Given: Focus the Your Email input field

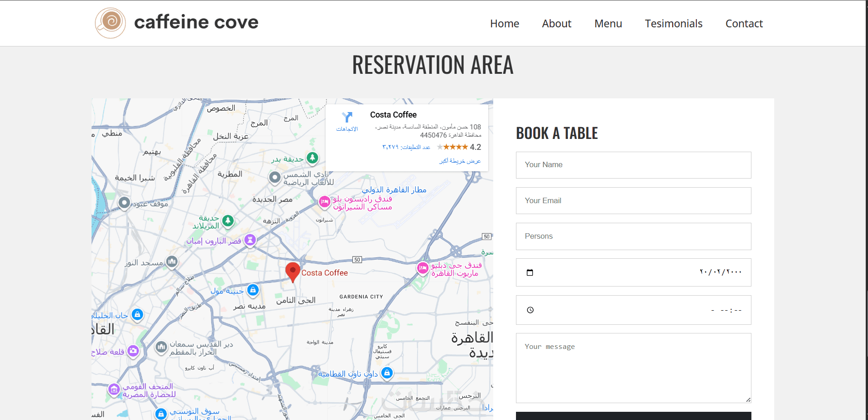Looking at the screenshot, I should [633, 200].
